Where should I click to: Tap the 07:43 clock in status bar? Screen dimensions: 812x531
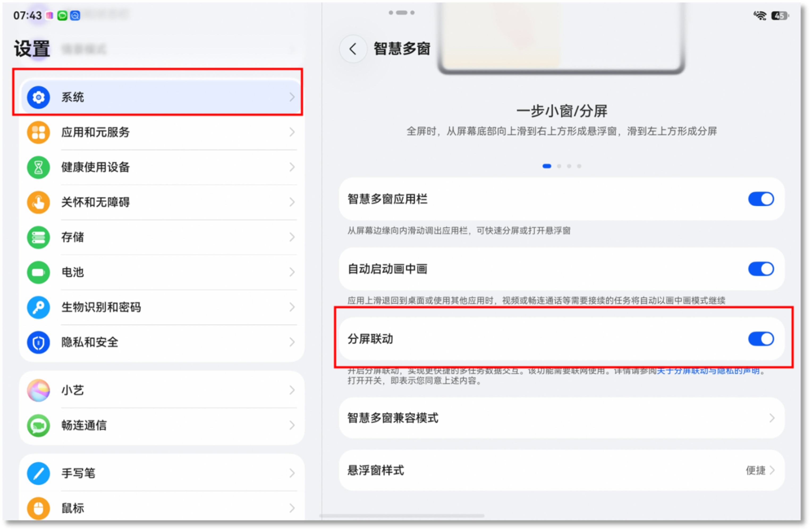click(x=27, y=16)
